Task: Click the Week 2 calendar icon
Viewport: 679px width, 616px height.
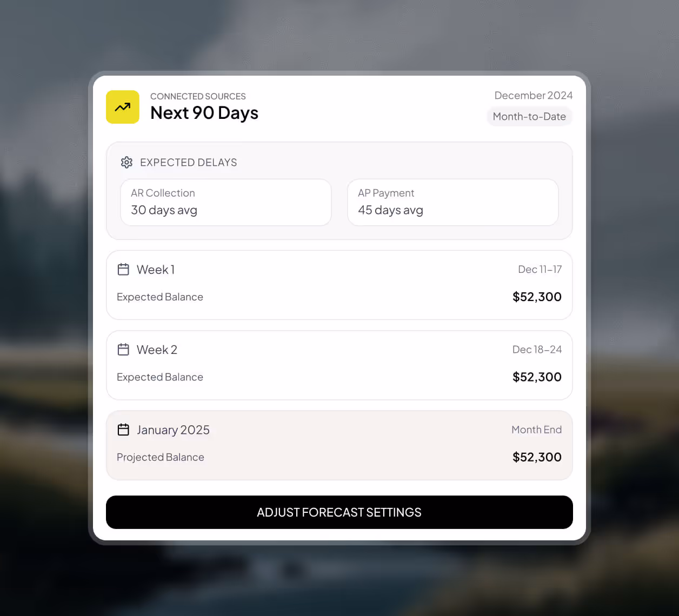Action: click(123, 349)
